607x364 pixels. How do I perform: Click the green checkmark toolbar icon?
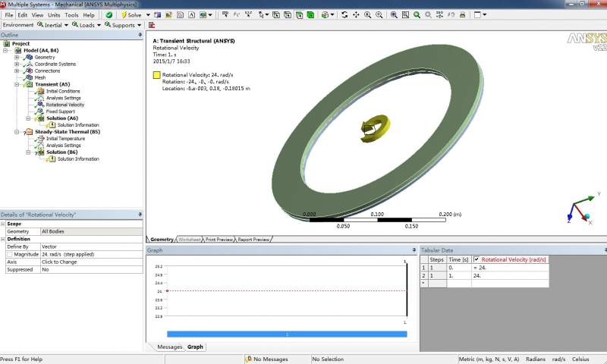pyautogui.click(x=110, y=14)
